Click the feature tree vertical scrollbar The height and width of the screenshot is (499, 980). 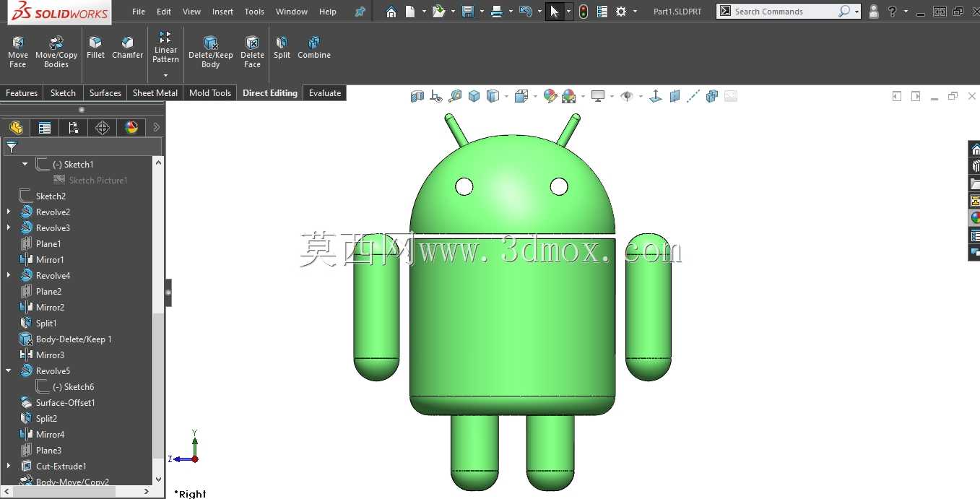coord(159,385)
